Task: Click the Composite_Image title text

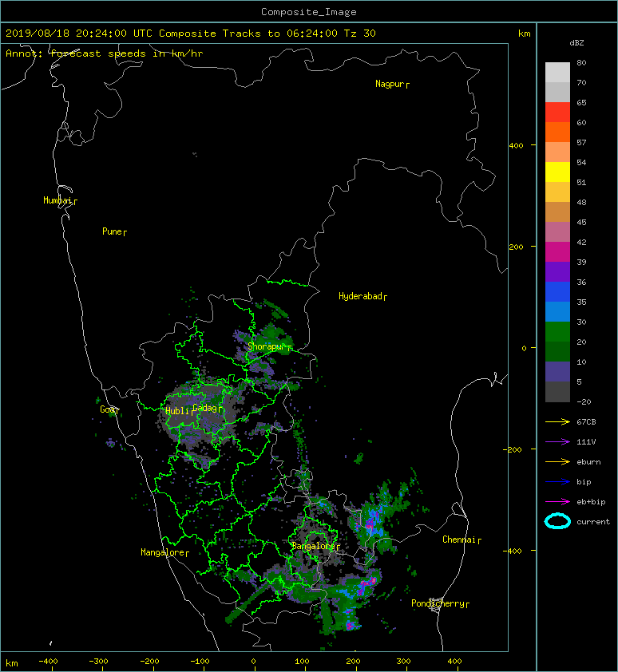Action: point(309,12)
